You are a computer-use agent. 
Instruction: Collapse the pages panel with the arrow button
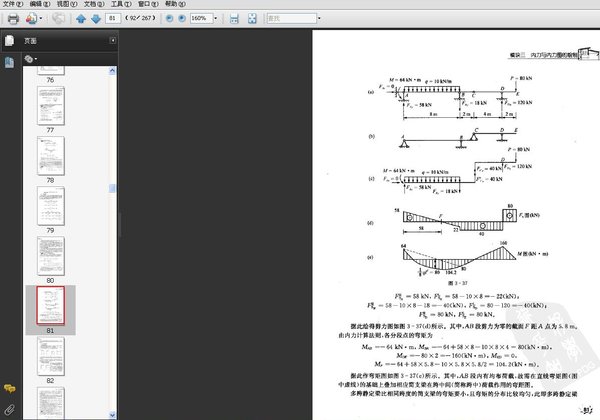click(x=113, y=40)
